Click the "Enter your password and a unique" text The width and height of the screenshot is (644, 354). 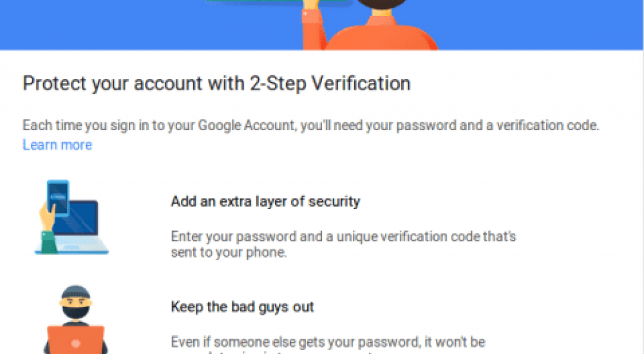pos(343,236)
